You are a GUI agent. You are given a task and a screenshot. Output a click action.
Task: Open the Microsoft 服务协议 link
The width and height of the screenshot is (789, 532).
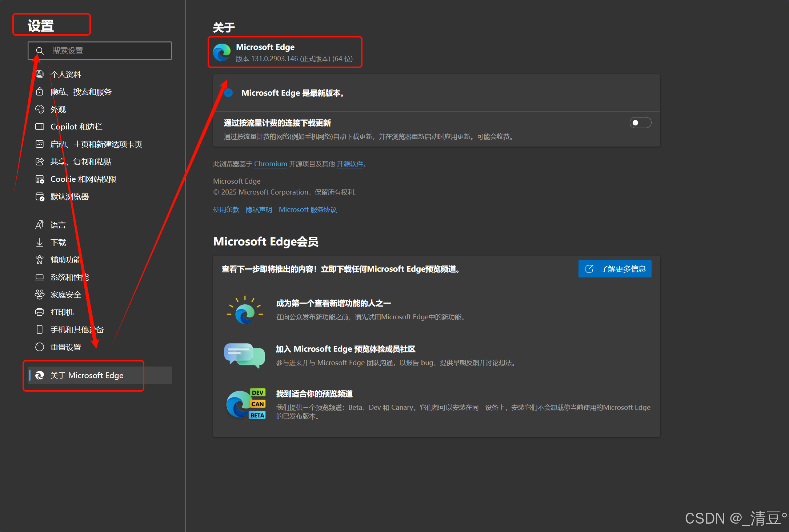308,210
